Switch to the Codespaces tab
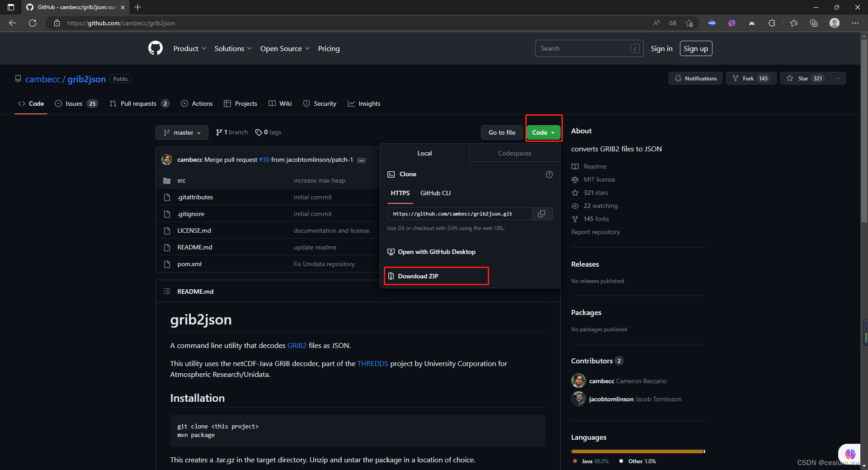 514,153
